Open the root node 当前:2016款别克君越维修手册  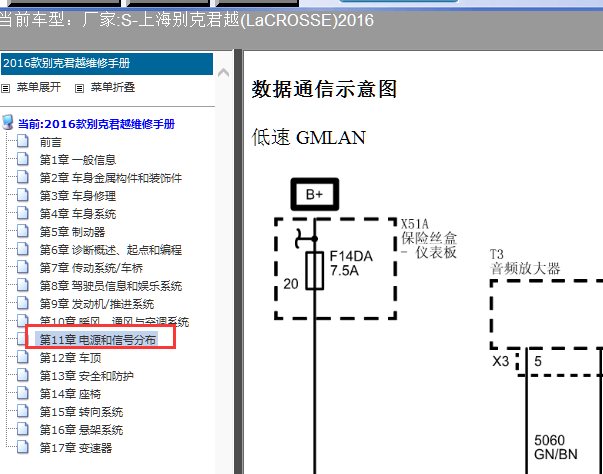pyautogui.click(x=96, y=124)
